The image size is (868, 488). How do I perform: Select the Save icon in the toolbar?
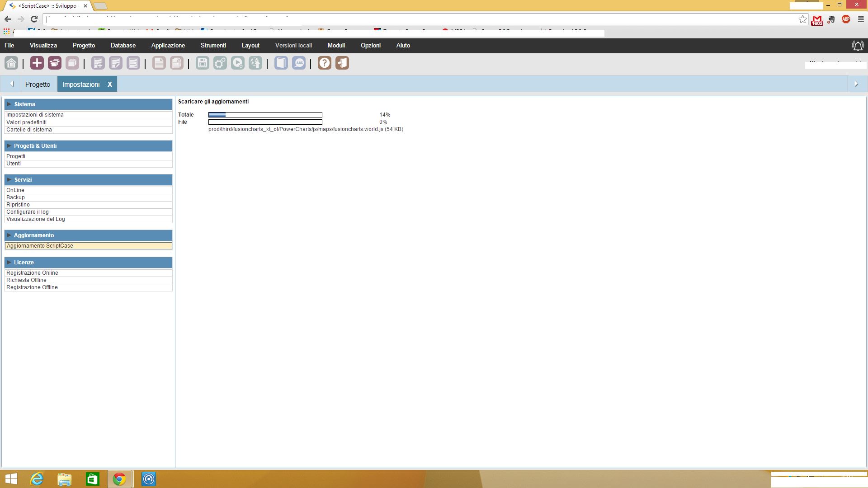pos(202,63)
